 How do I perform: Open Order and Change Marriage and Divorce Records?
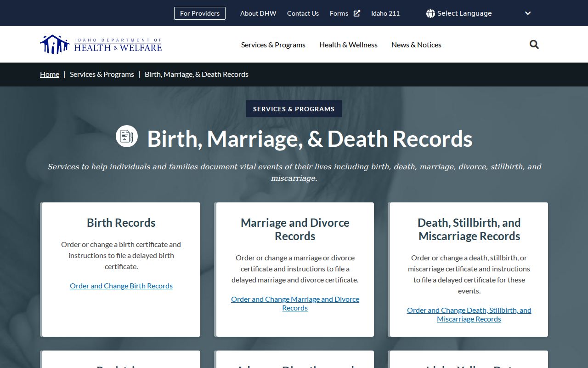[x=295, y=304]
